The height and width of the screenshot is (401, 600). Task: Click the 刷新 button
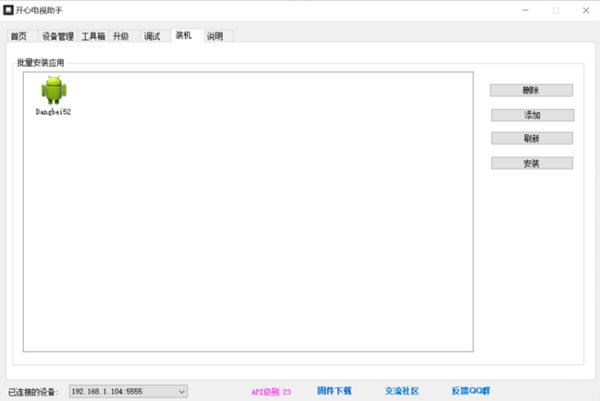pos(532,139)
